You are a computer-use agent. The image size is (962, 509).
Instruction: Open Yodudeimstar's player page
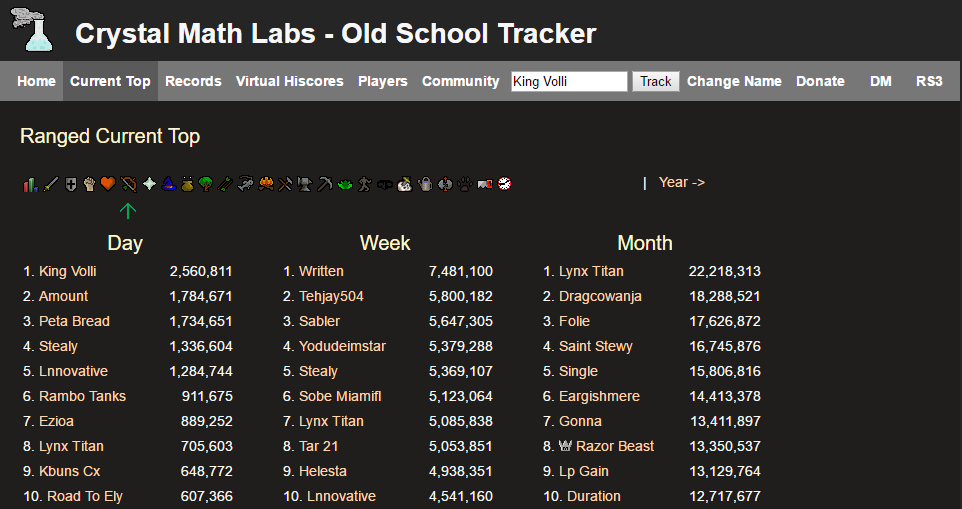tap(342, 346)
